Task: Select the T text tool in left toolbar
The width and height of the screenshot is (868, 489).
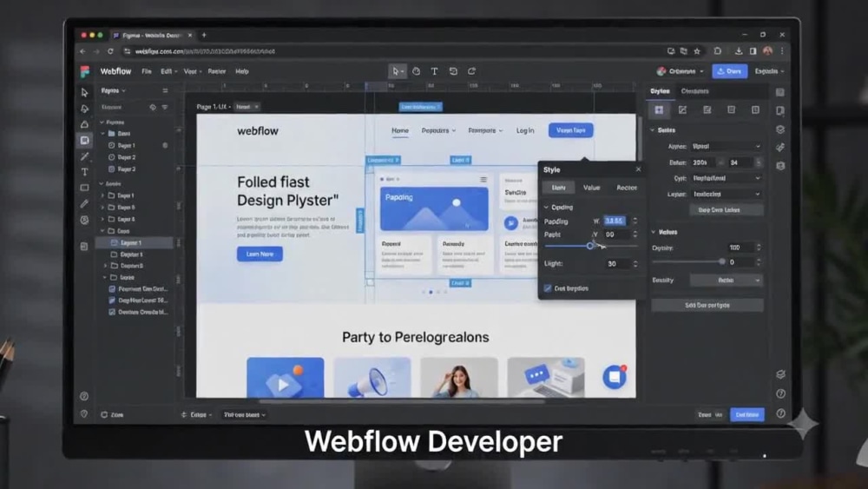Action: [84, 172]
